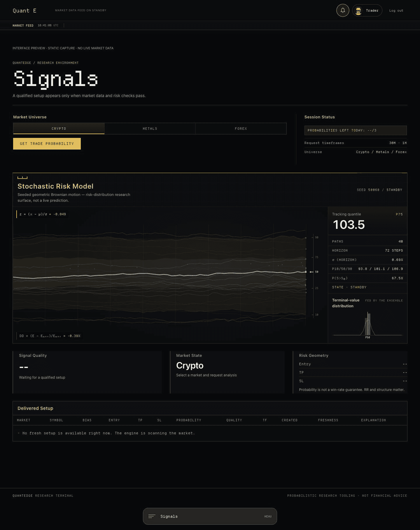This screenshot has height=530, width=420.
Task: Click the z-score formula label
Action: (x=43, y=214)
